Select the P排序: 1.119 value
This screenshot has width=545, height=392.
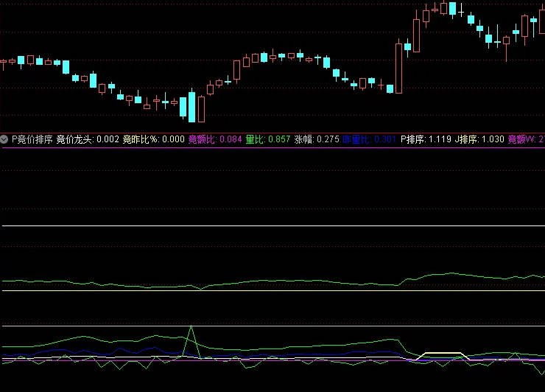click(x=426, y=139)
